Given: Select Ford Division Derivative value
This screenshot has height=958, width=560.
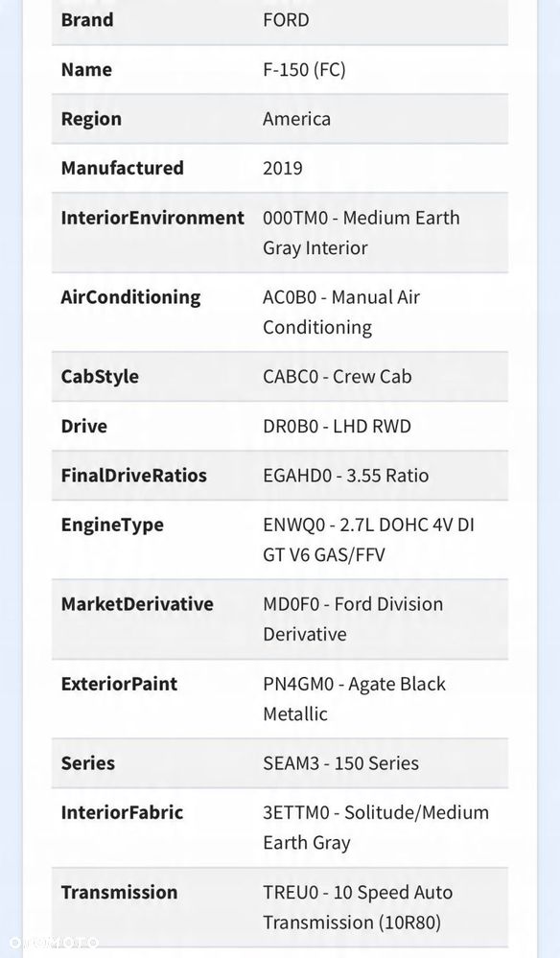Looking at the screenshot, I should pos(353,619).
